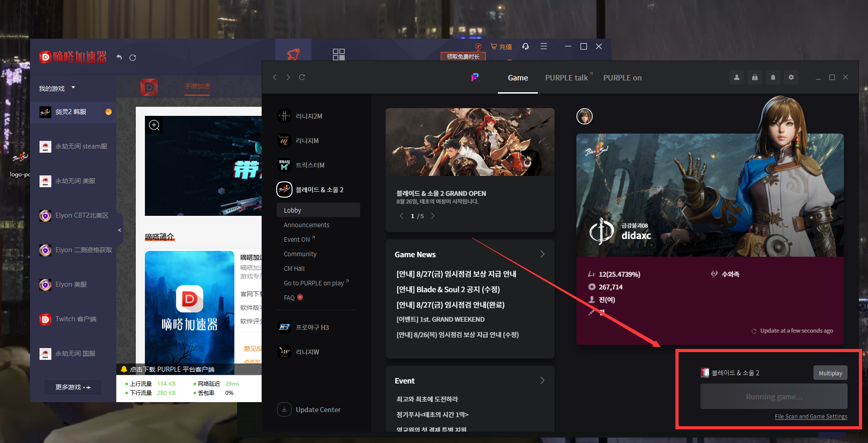Open event 최고와 최초에 도전하라
The width and height of the screenshot is (868, 443).
click(x=427, y=399)
